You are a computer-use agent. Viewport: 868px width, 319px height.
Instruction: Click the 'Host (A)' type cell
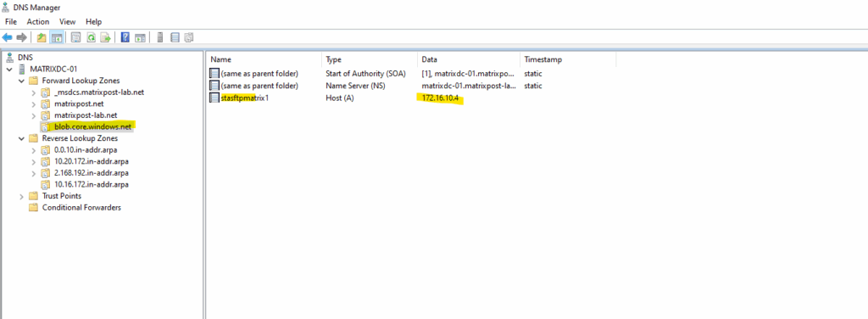click(x=339, y=98)
